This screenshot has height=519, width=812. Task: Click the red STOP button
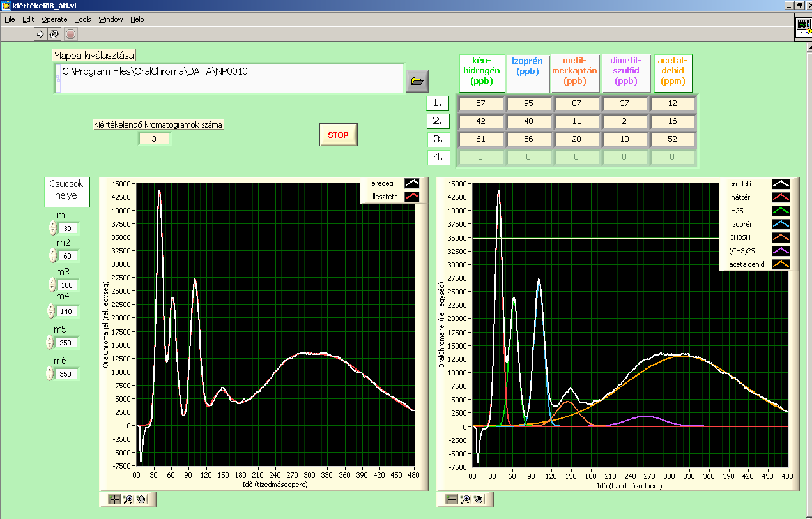[339, 135]
